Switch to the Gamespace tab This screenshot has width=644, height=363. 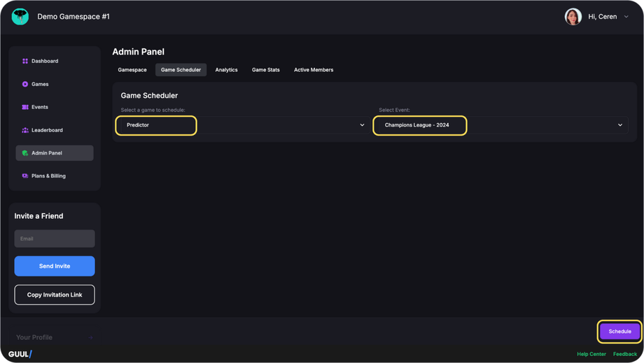coord(132,70)
